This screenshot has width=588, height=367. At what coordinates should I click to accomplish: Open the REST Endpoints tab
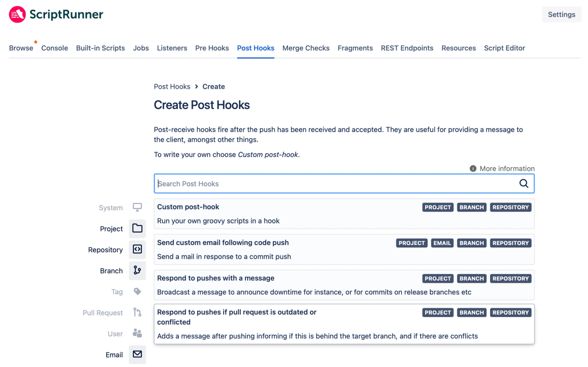click(x=407, y=48)
